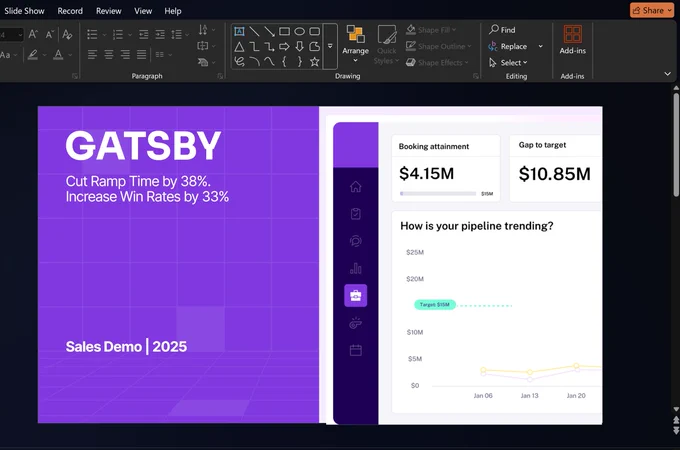Click the vertical scrollbar thumb
The width and height of the screenshot is (680, 450).
676,144
